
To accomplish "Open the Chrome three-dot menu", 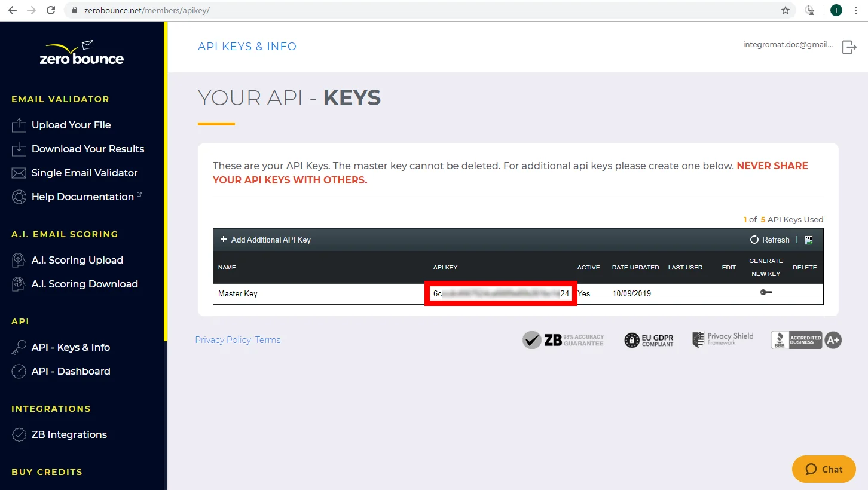I will click(856, 10).
